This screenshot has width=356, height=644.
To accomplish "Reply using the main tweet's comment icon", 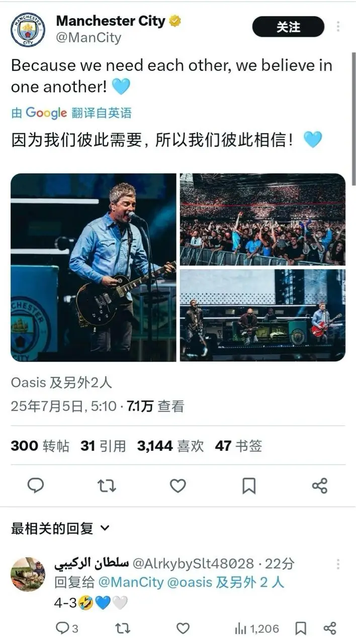I will (x=35, y=486).
